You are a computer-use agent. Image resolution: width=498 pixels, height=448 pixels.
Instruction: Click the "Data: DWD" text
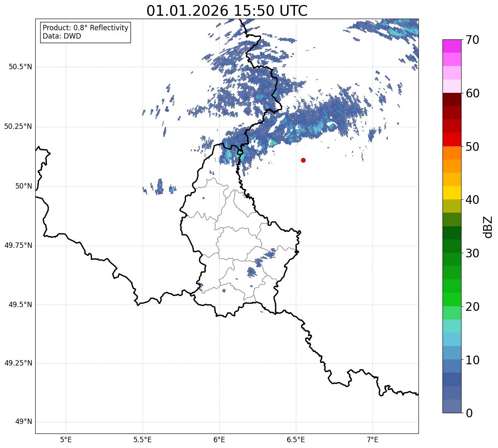62,36
